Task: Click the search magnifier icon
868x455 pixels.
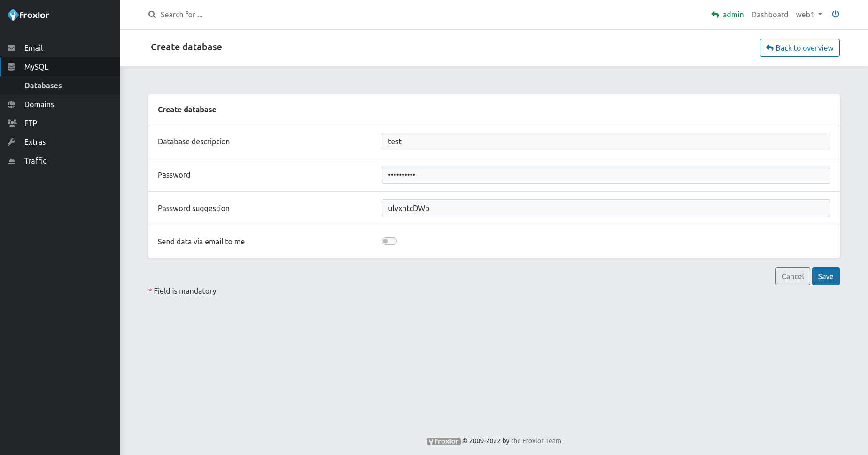Action: 152,15
